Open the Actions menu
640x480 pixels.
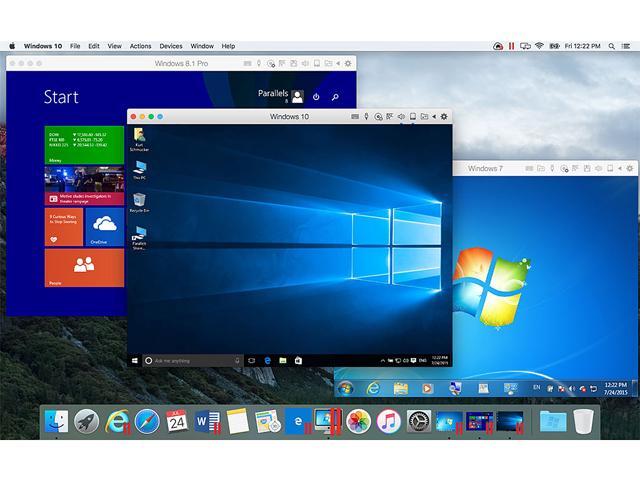coord(140,46)
